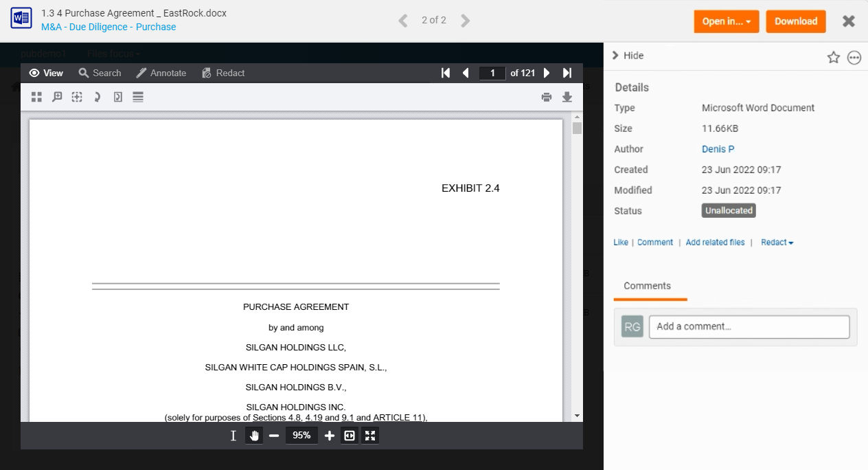Click the document vertical scrollbar thumb
This screenshot has width=868, height=470.
[x=577, y=128]
